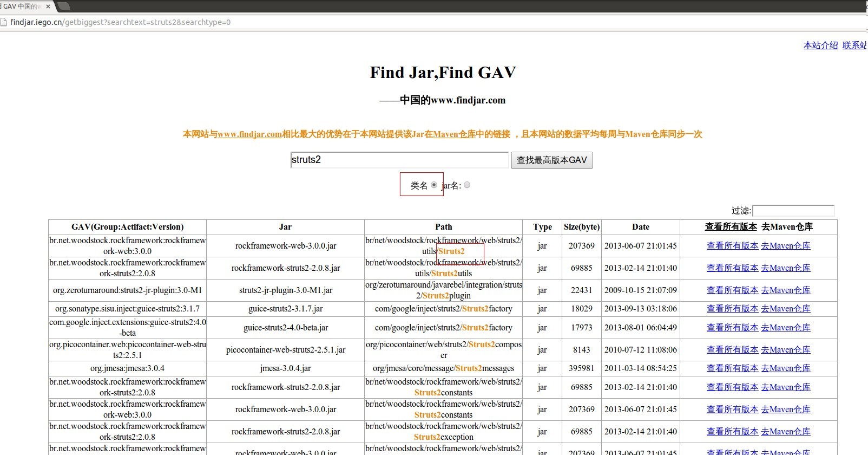Screen dimensions: 868x455
Task: Click the Date column header
Action: point(641,227)
